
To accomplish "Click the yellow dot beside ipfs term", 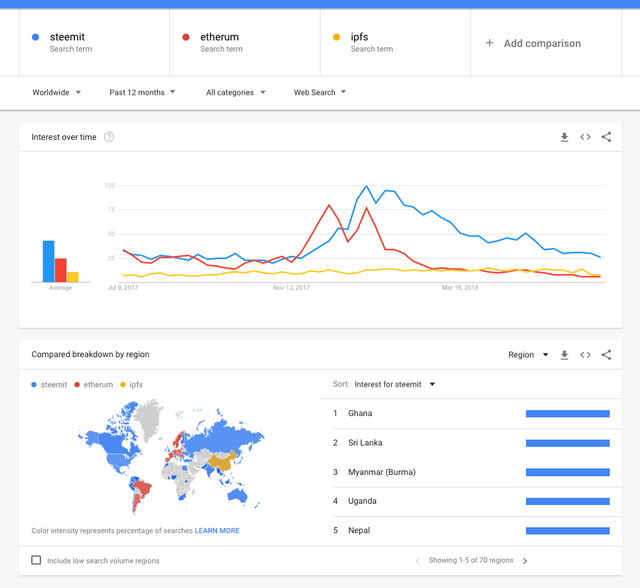I will click(336, 37).
